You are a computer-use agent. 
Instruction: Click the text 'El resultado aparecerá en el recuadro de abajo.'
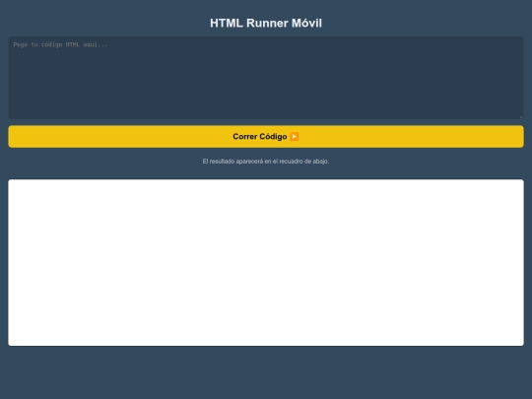click(266, 162)
